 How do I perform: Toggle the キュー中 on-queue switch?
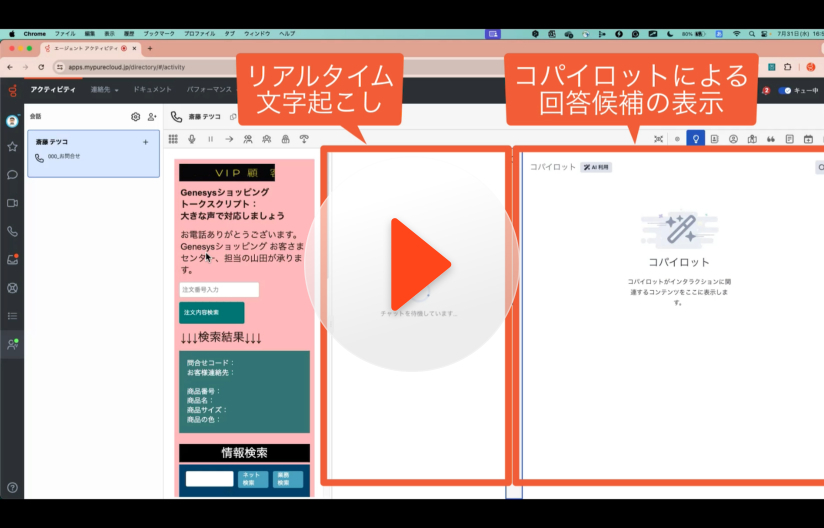785,90
